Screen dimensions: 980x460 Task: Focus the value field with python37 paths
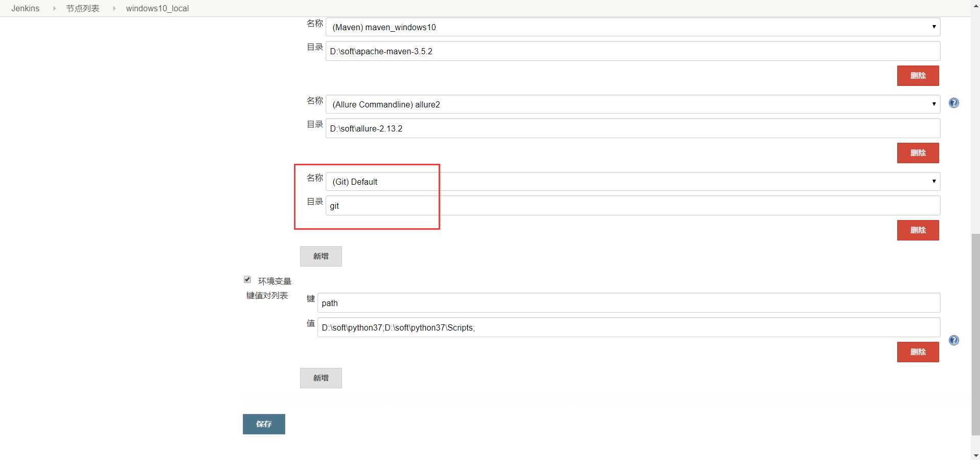click(x=629, y=327)
